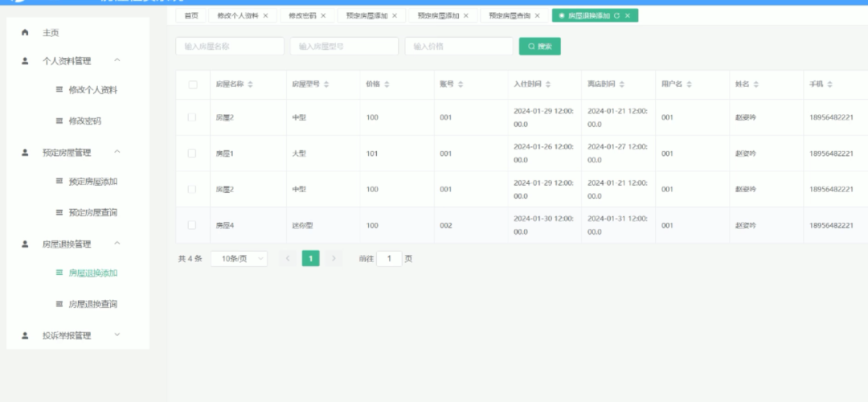The width and height of the screenshot is (868, 402).
Task: Click the list icon beside 修改个人资料 in sidebar
Action: click(59, 90)
